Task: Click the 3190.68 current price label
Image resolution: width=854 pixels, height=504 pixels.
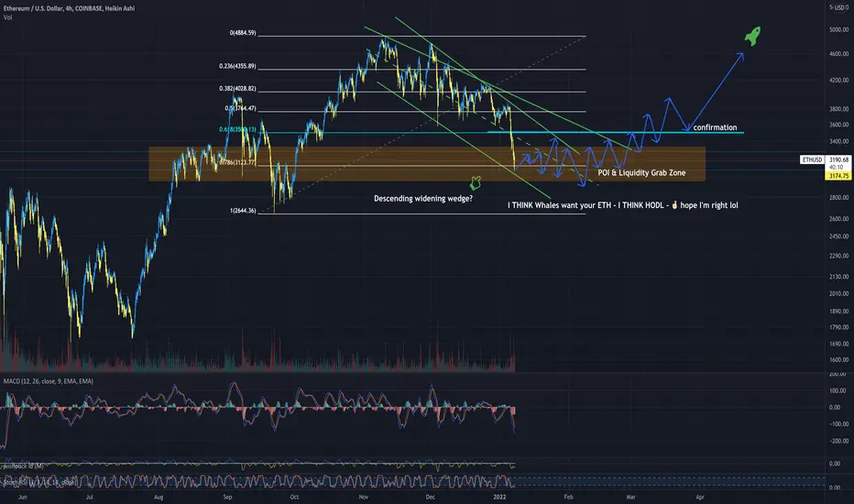Action: tap(838, 159)
